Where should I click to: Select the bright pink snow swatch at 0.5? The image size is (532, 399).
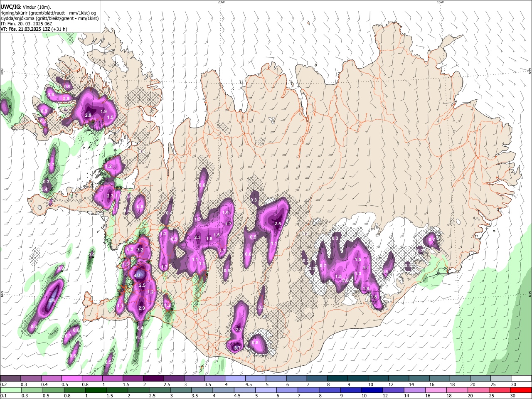[x=71, y=378]
